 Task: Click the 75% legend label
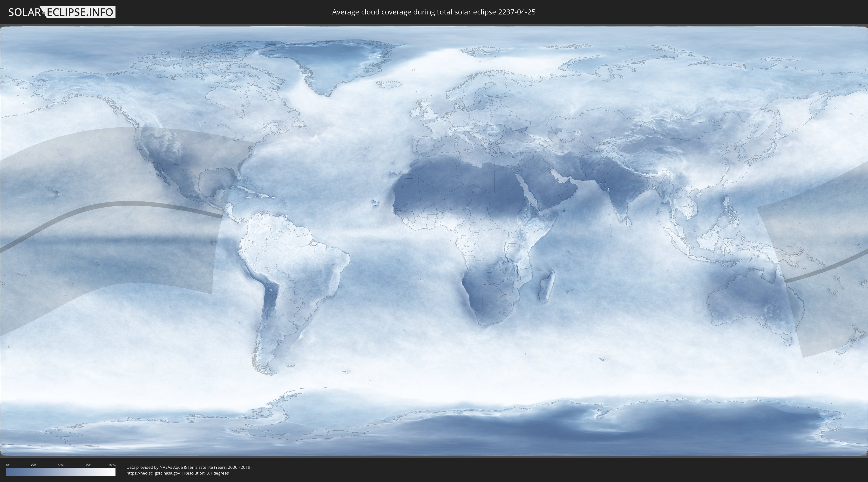pyautogui.click(x=88, y=465)
